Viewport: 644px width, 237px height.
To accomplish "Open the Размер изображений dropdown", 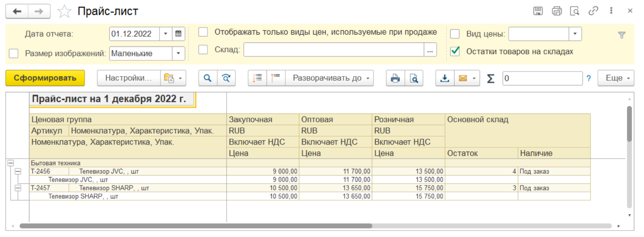I will click(x=178, y=53).
